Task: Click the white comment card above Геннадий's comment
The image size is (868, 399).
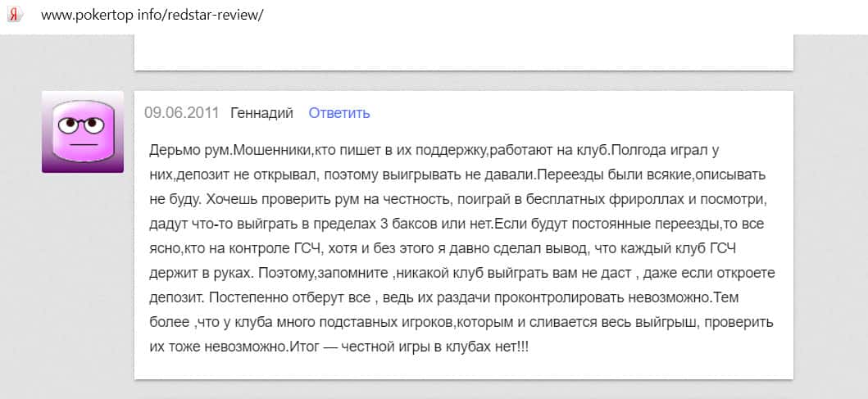Action: 463,52
